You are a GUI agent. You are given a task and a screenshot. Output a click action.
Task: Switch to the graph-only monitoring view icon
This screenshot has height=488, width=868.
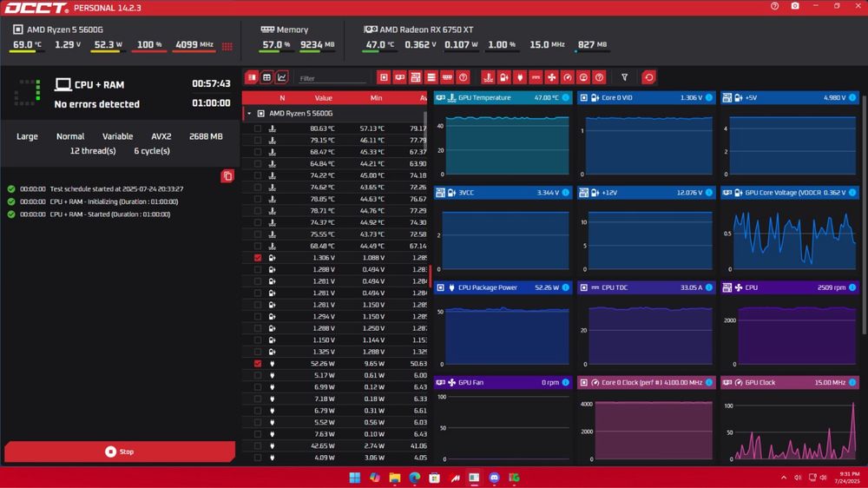click(282, 77)
